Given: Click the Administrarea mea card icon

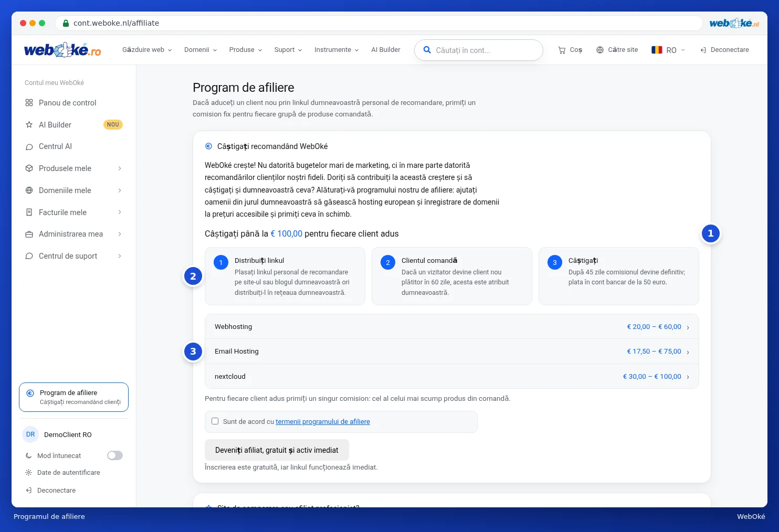Looking at the screenshot, I should coord(29,235).
